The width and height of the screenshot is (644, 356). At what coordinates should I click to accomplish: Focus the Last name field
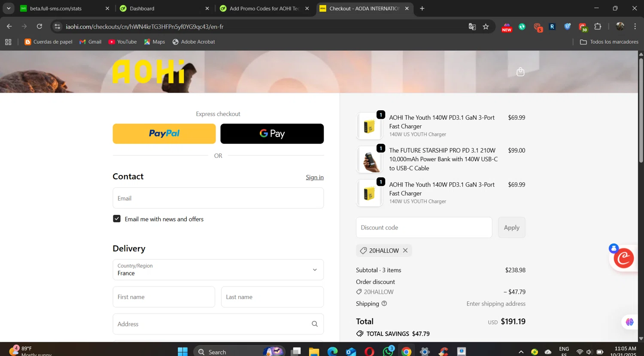click(x=273, y=297)
